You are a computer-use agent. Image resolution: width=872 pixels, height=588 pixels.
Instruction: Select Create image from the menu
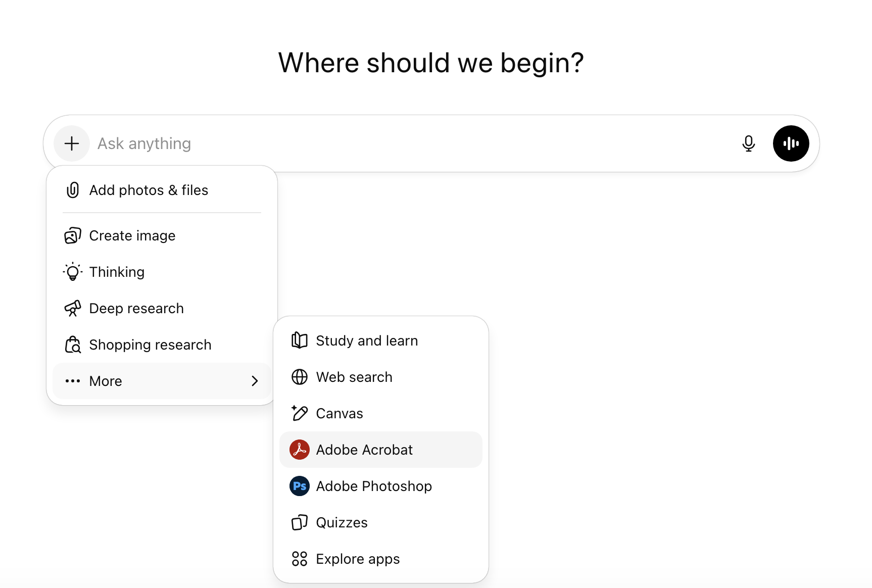tap(132, 236)
